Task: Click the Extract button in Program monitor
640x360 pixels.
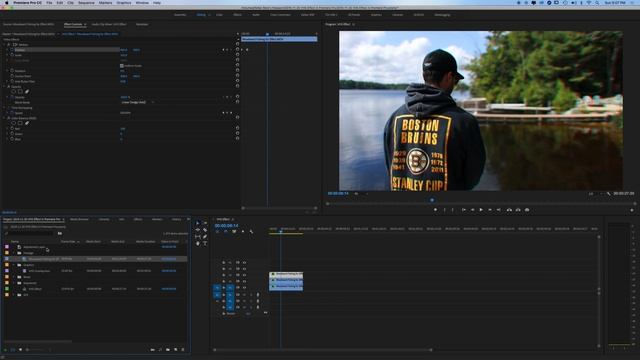Action: (x=518, y=210)
